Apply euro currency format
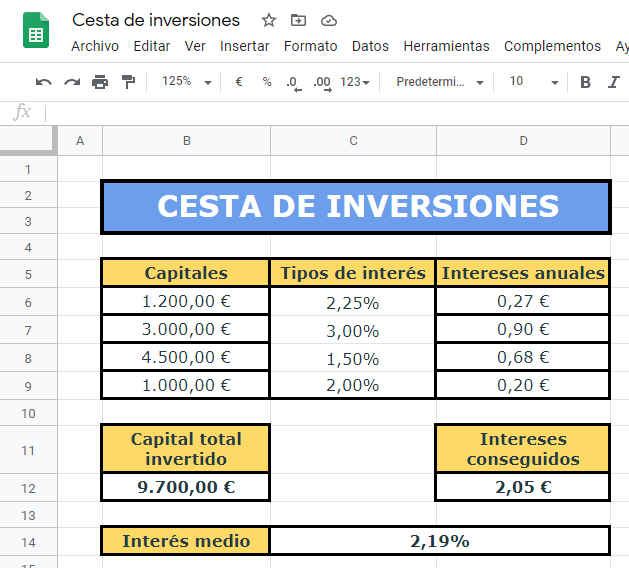Viewport: 629px width, 568px height. click(239, 82)
